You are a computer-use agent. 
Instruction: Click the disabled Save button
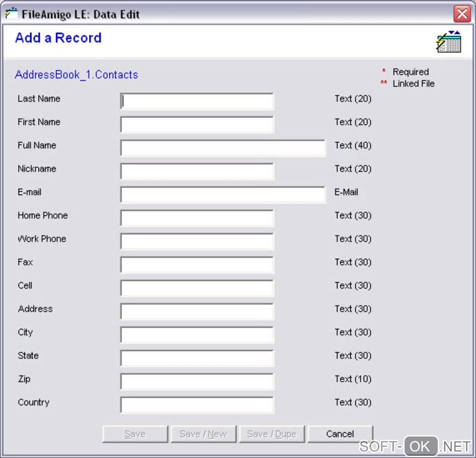[135, 434]
